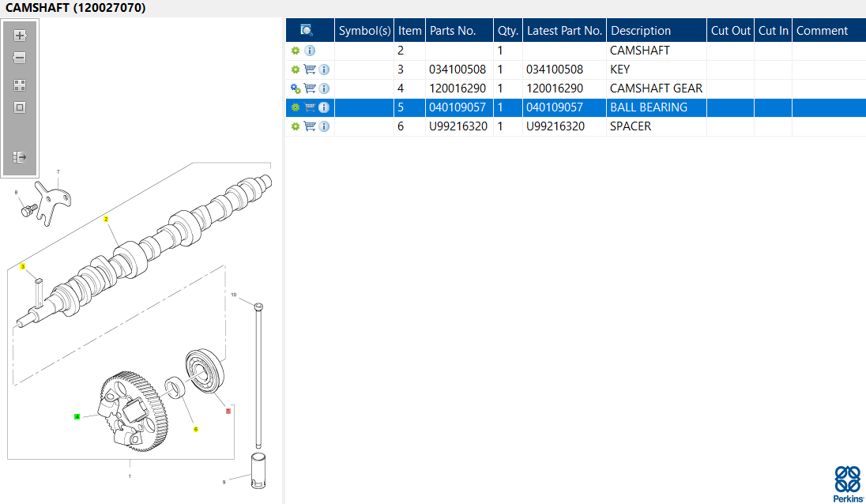Select the KEY description cell
866x504 pixels.
pyautogui.click(x=657, y=70)
